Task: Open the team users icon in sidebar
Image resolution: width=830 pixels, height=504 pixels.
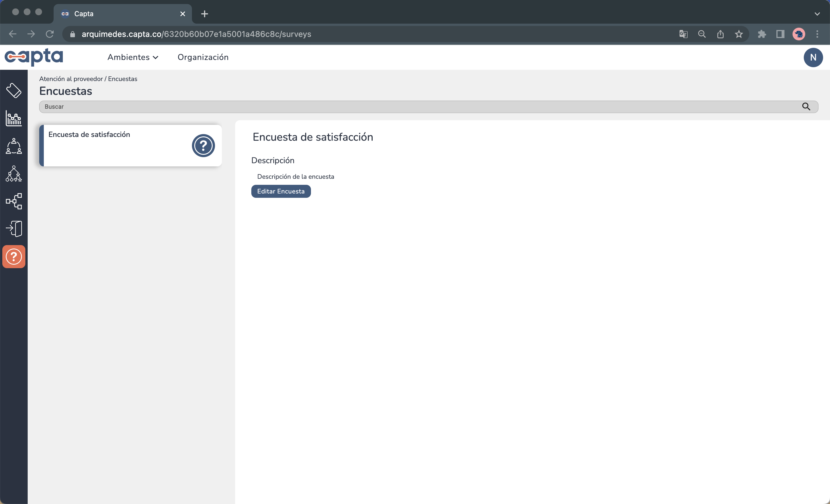Action: click(14, 146)
